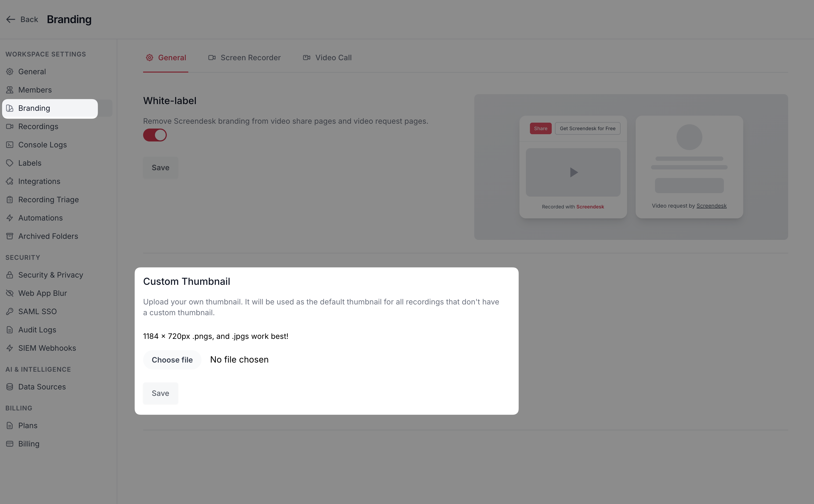Click the Members people icon in sidebar
Image resolution: width=814 pixels, height=504 pixels.
click(x=10, y=90)
